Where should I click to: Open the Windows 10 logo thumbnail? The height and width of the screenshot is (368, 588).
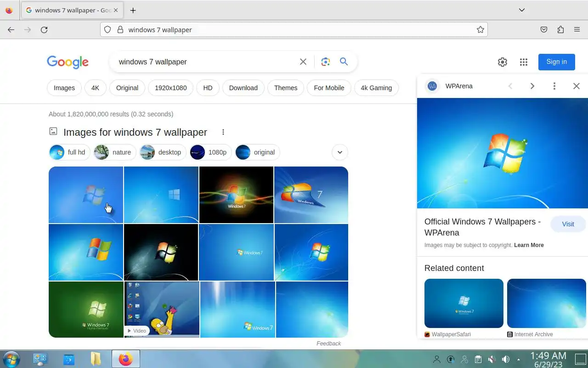tap(161, 195)
